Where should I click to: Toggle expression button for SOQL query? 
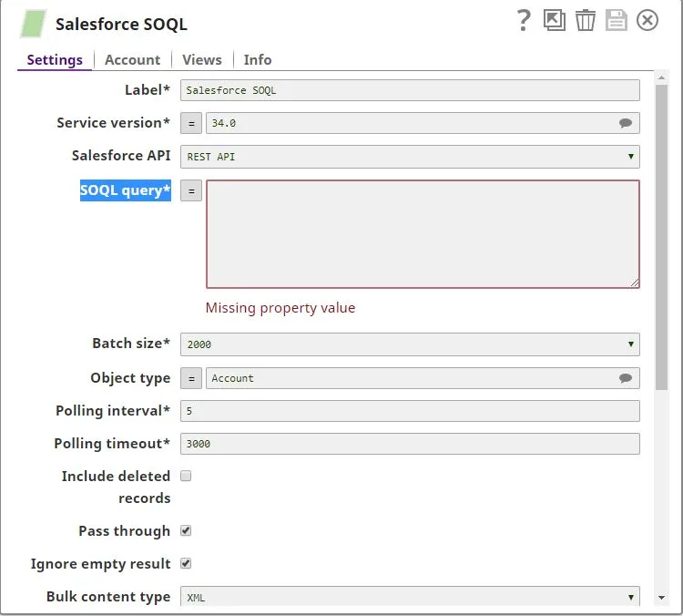pos(191,190)
